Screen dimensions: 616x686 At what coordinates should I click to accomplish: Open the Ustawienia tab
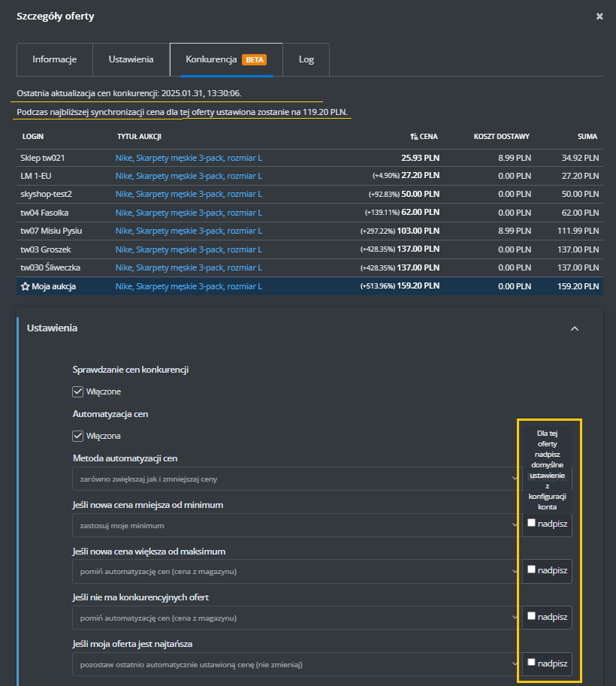(x=131, y=59)
